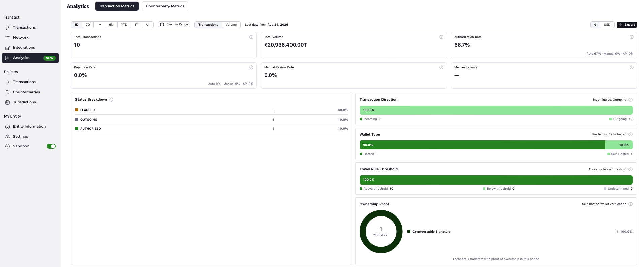This screenshot has height=267, width=644.
Task: Click the Jurisdictions globe icon
Action: [7, 102]
